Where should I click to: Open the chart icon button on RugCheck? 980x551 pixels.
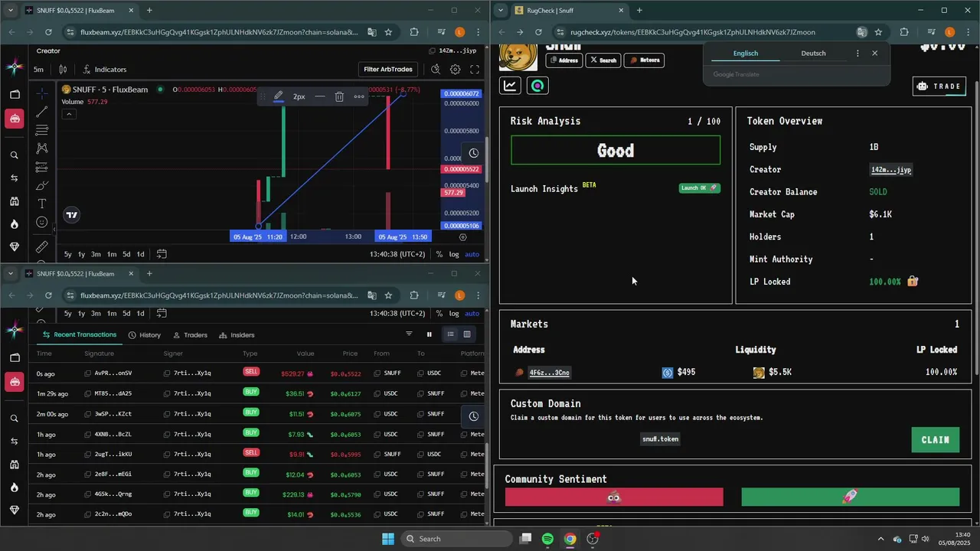pos(511,86)
